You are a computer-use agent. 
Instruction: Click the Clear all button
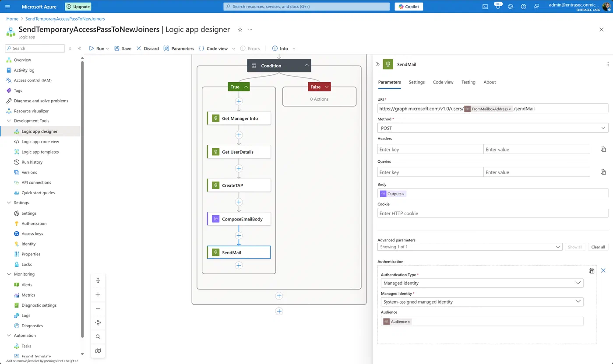pyautogui.click(x=598, y=247)
